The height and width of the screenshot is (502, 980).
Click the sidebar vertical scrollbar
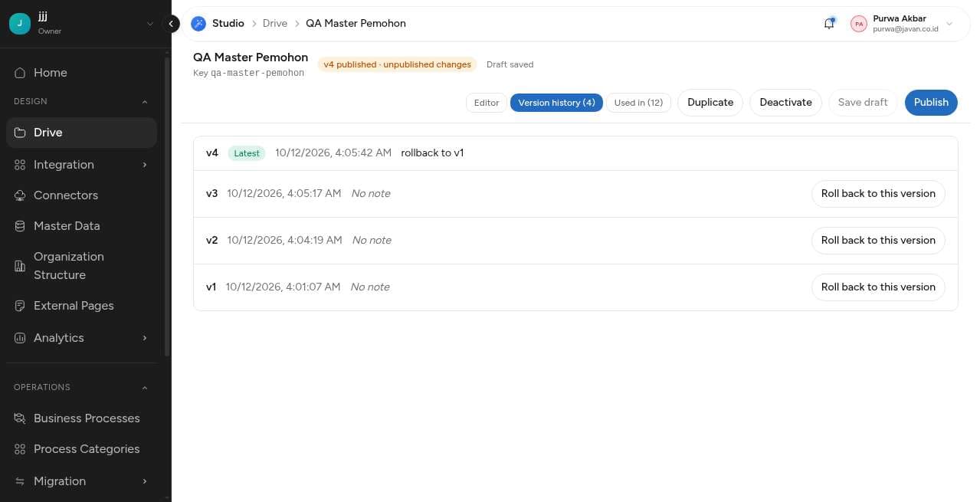[x=167, y=207]
